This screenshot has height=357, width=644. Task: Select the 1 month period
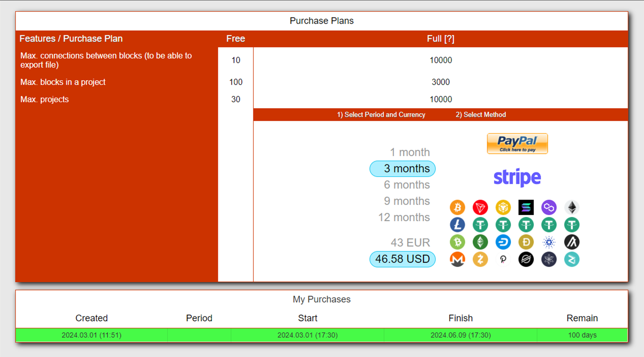click(x=410, y=152)
